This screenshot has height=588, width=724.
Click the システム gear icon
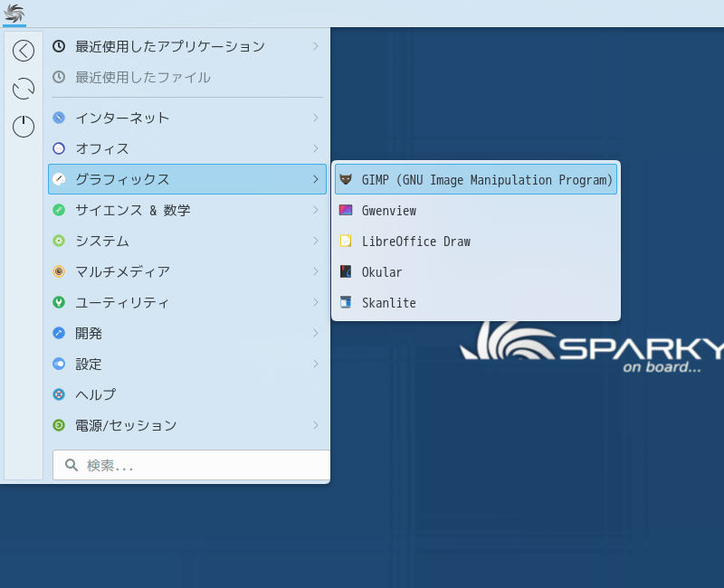click(x=59, y=241)
